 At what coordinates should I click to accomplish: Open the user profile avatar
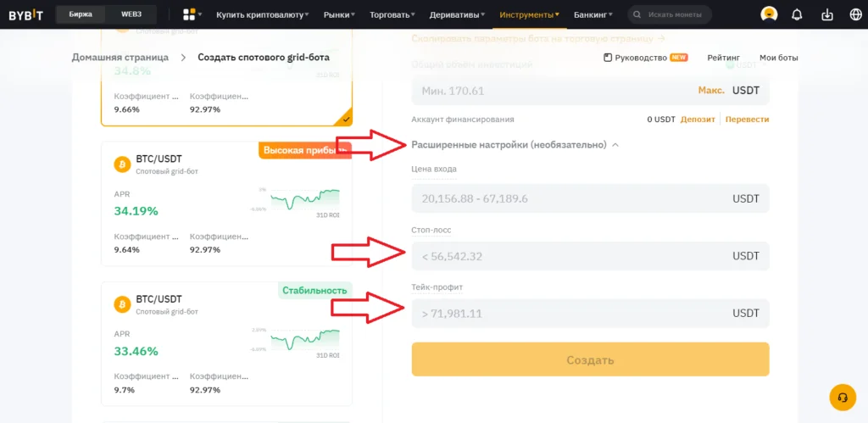click(769, 14)
